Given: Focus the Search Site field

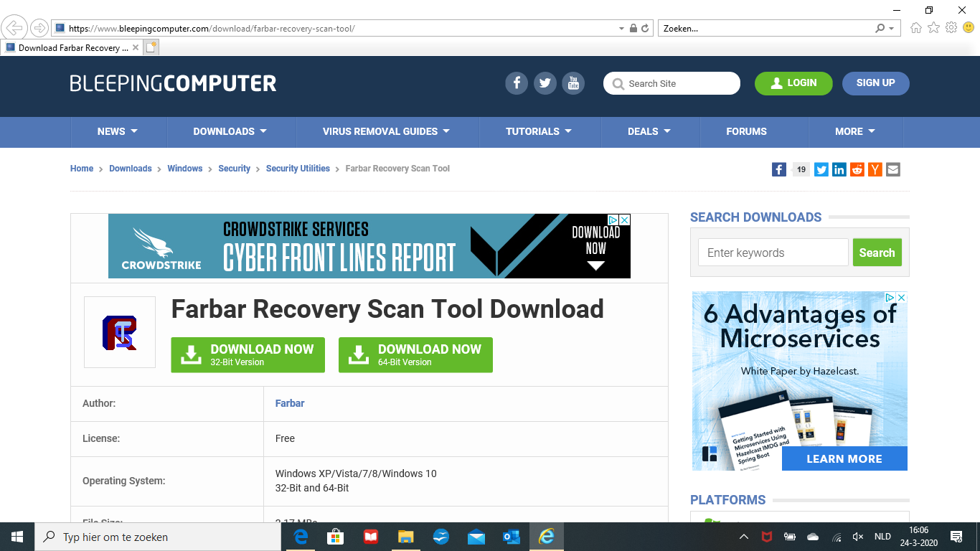Looking at the screenshot, I should pos(672,83).
